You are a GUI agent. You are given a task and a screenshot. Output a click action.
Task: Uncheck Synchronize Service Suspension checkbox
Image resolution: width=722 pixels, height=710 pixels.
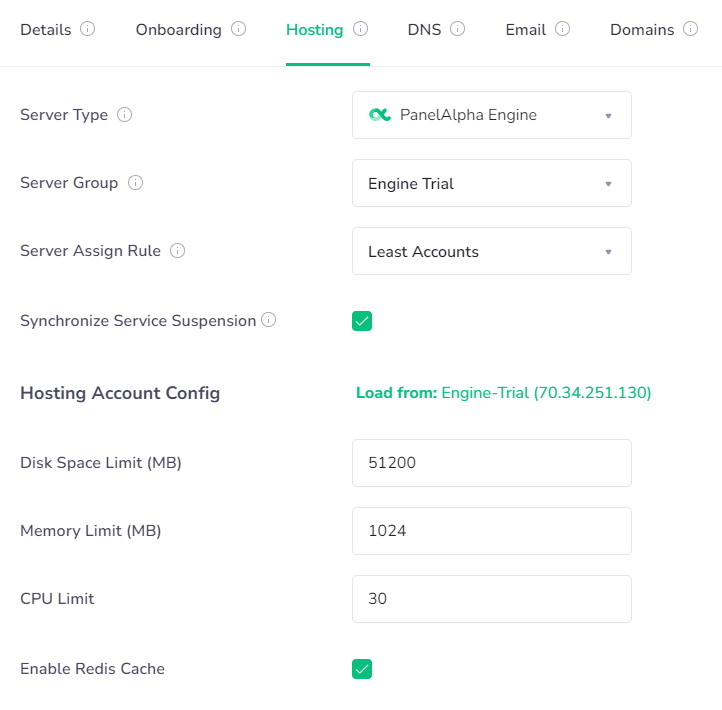click(362, 321)
